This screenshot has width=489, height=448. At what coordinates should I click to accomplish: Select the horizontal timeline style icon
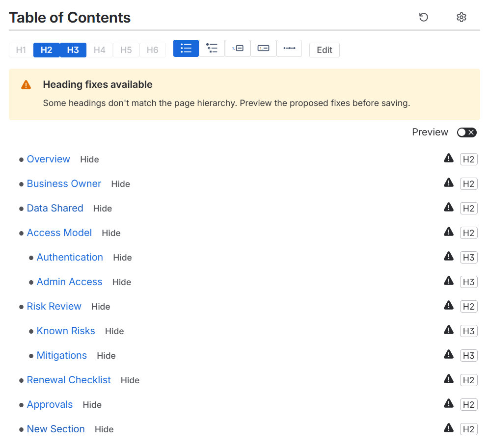pos(289,48)
